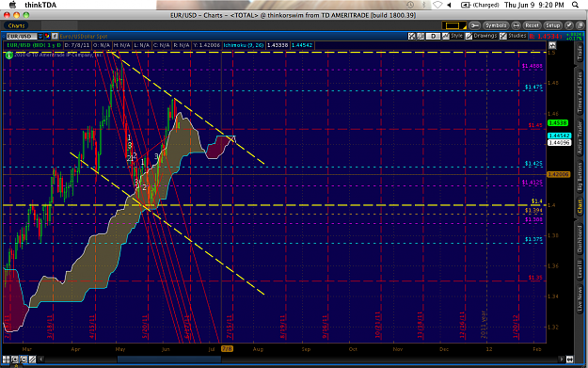The image size is (588, 368).
Task: Click the cyan 1.44542 price label
Action: click(559, 136)
